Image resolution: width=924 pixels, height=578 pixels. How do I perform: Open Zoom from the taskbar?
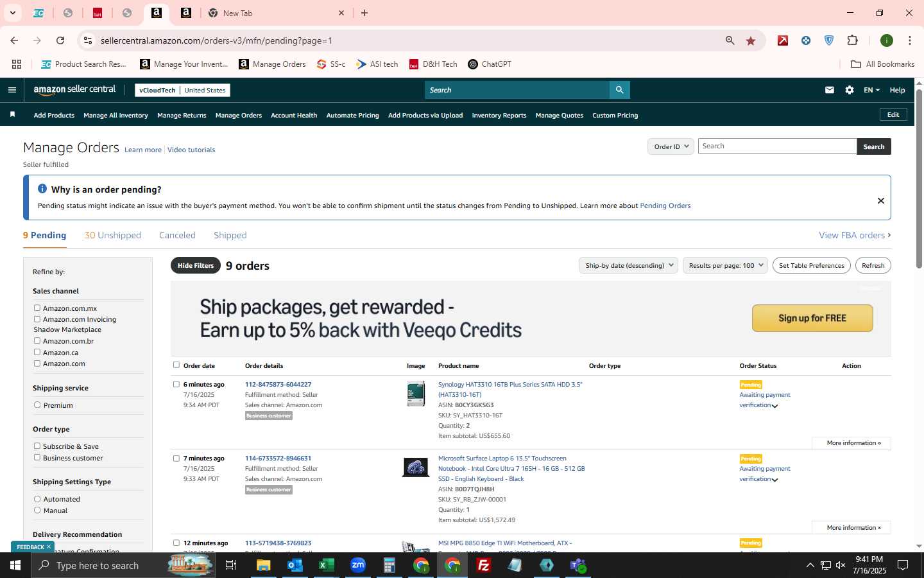(x=358, y=565)
